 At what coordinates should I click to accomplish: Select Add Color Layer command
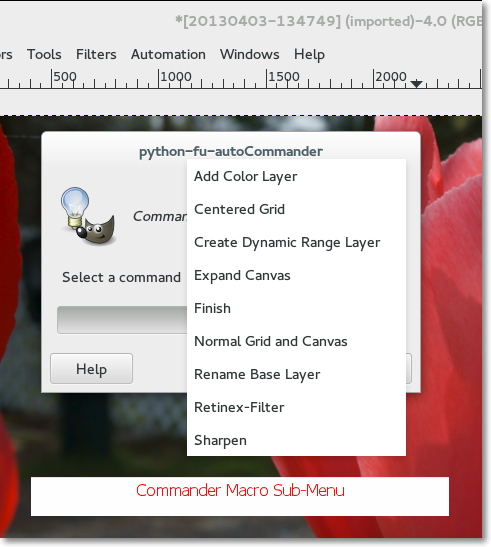pos(296,176)
